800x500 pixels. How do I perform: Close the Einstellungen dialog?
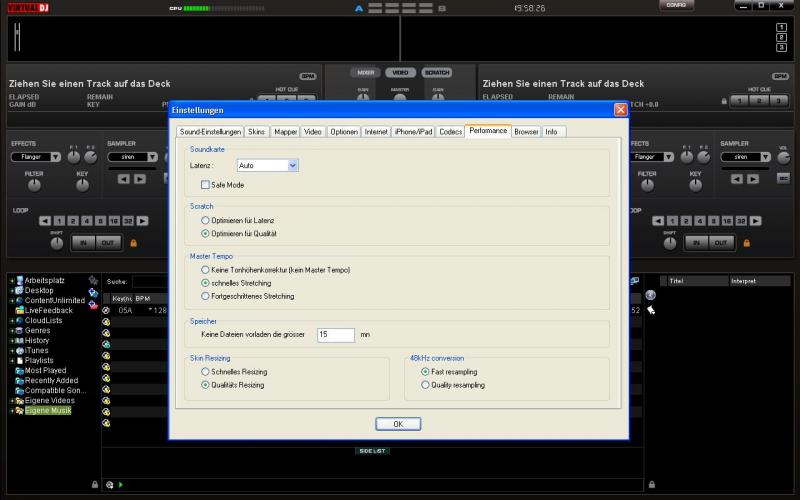tap(620, 110)
